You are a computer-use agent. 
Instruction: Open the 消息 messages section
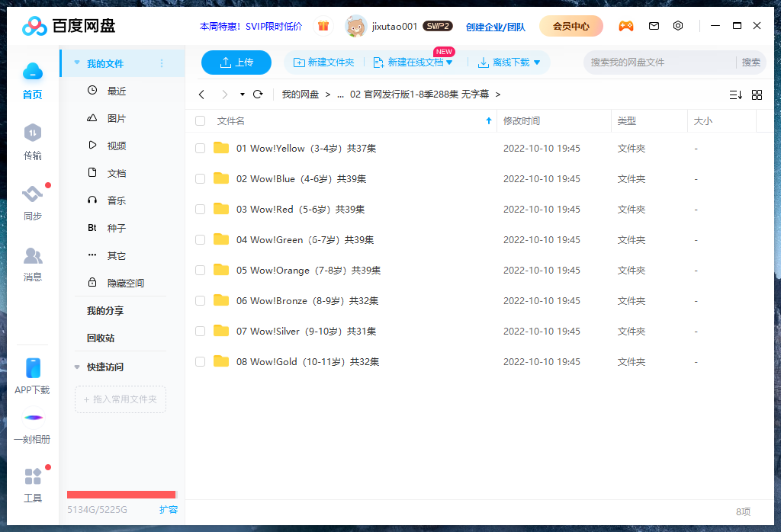click(x=32, y=264)
